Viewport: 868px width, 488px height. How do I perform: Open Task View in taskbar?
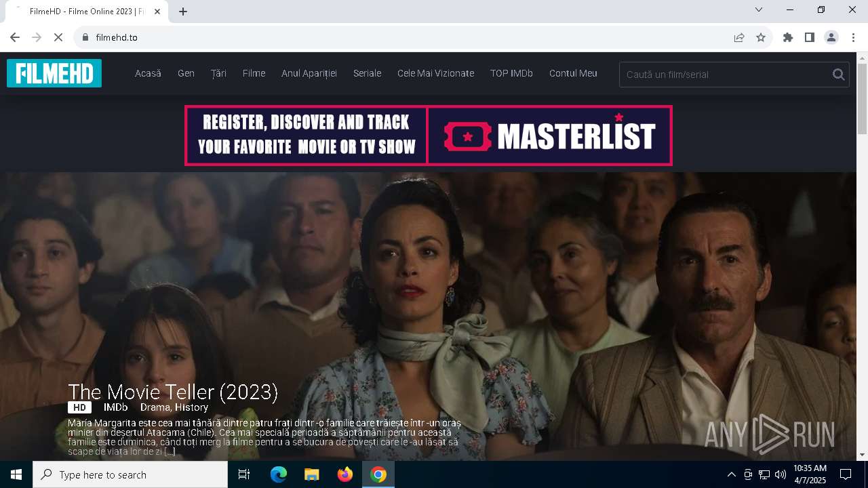(x=244, y=474)
